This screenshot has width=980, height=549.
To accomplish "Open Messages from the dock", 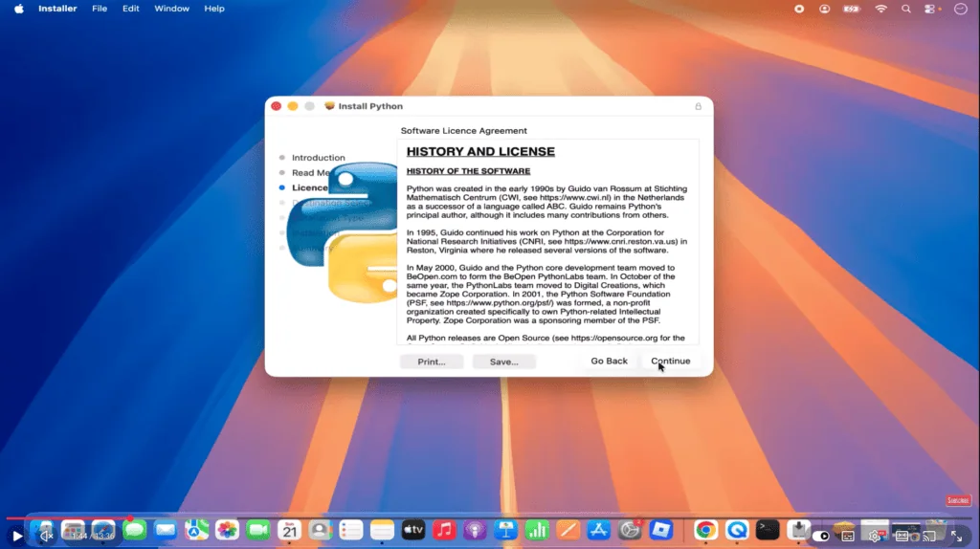I will click(134, 530).
